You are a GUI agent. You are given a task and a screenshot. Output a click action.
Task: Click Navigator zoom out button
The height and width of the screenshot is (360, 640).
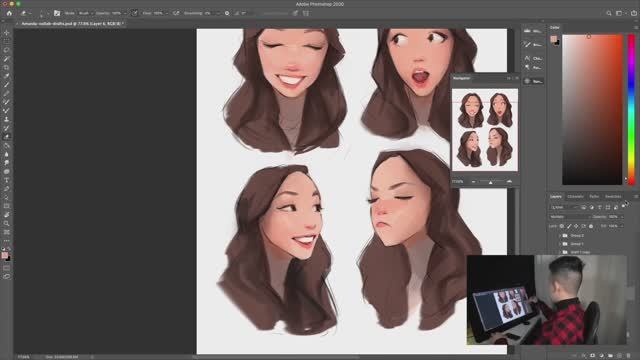pos(473,182)
